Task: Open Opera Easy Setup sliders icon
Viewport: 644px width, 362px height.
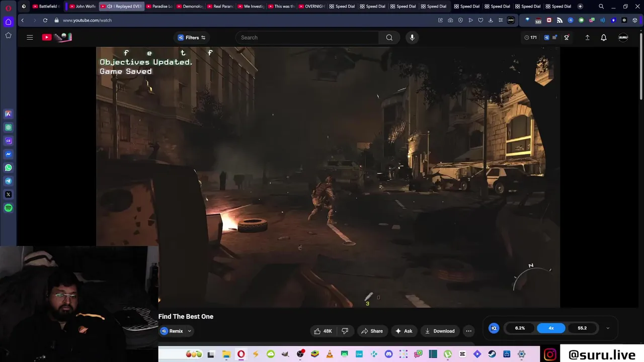Action: (x=501, y=20)
